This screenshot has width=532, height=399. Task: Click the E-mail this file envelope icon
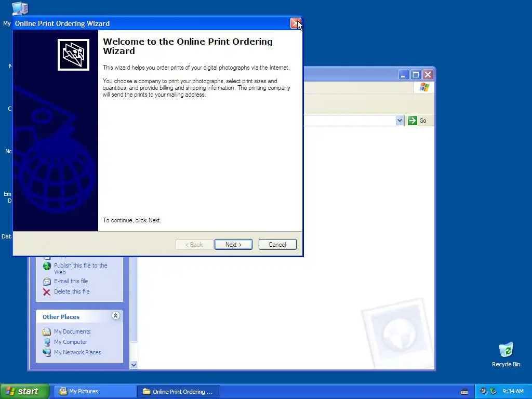47,282
